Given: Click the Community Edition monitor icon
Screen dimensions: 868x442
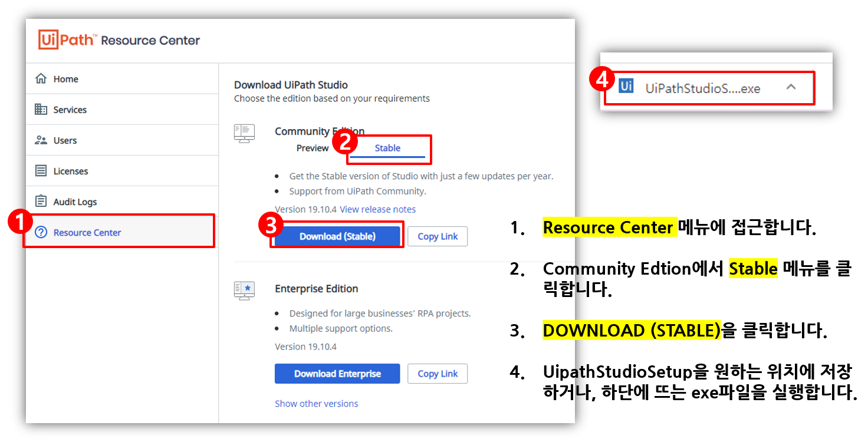Looking at the screenshot, I should [x=244, y=133].
